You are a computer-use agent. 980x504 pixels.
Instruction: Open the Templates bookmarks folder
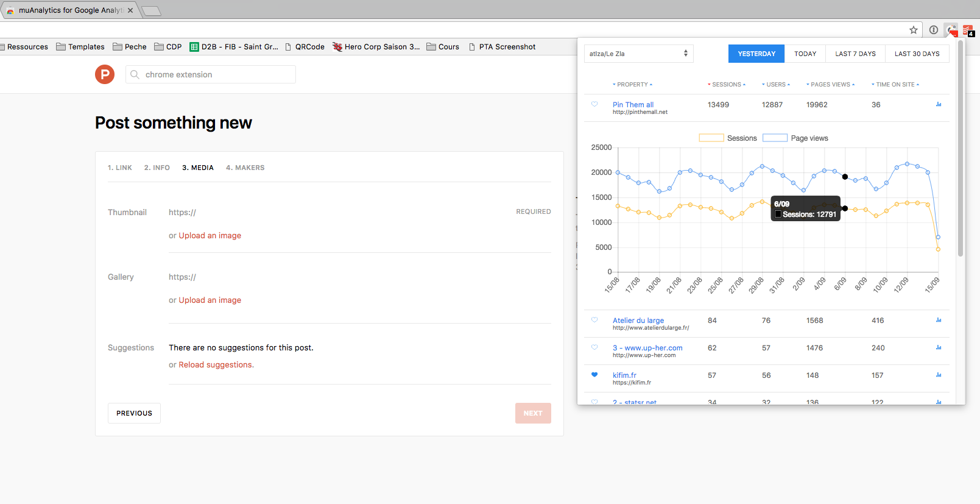(x=80, y=47)
